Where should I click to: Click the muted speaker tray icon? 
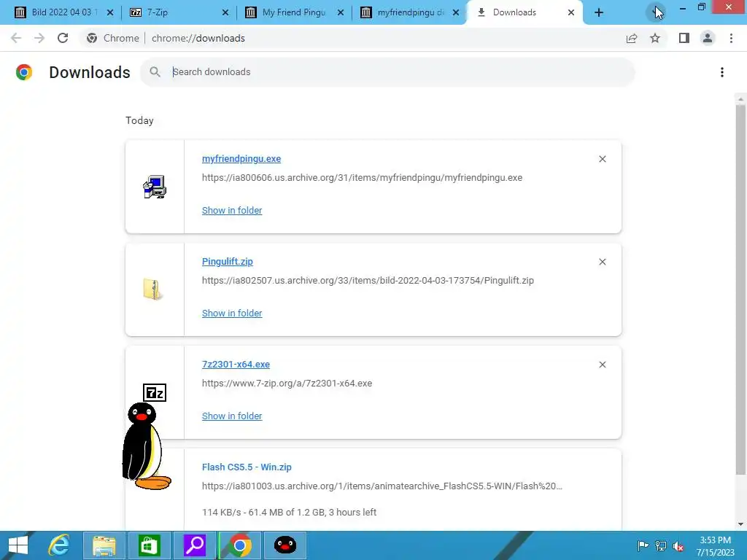click(x=678, y=546)
